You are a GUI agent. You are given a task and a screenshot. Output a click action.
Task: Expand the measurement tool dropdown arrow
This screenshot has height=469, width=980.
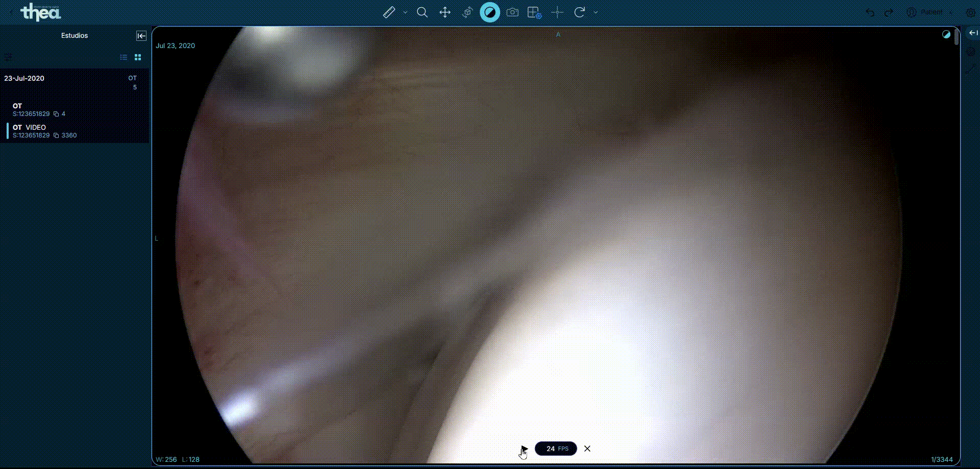pyautogui.click(x=405, y=12)
